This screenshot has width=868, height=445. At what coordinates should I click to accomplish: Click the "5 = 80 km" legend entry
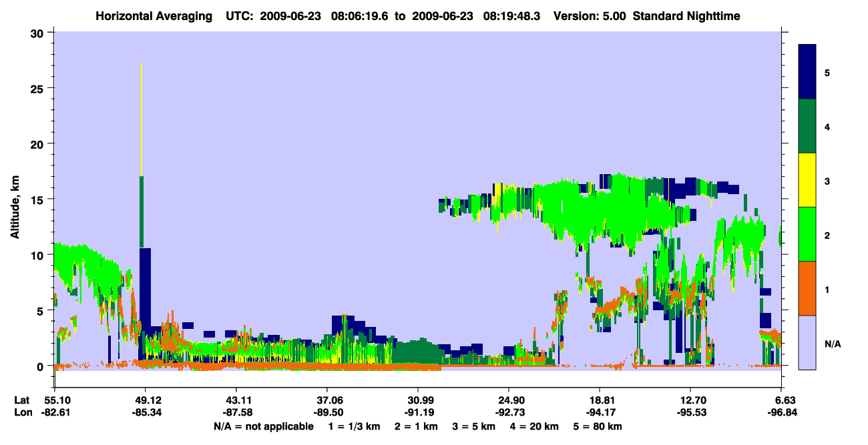pyautogui.click(x=598, y=426)
